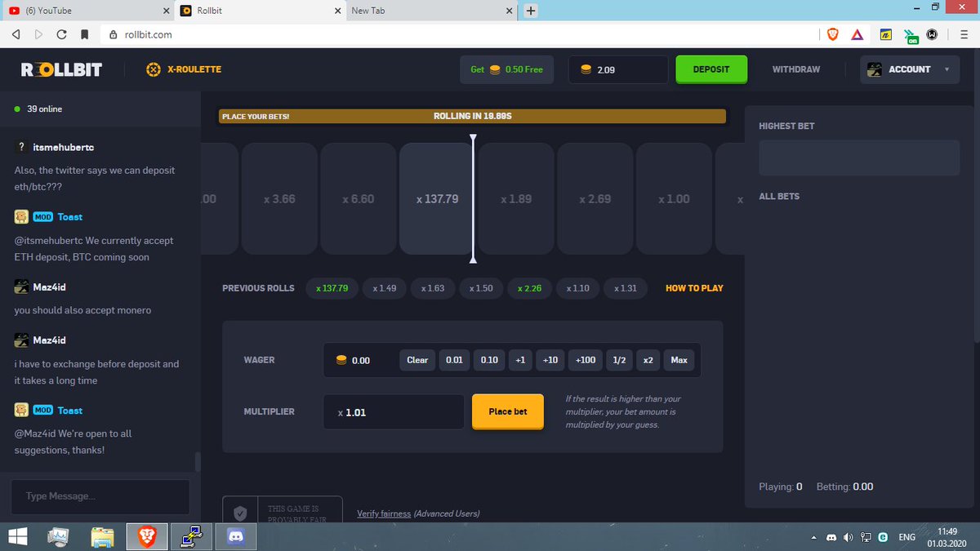This screenshot has width=980, height=551.
Task: Click the Brave Shields lion icon in address bar
Action: (x=833, y=34)
